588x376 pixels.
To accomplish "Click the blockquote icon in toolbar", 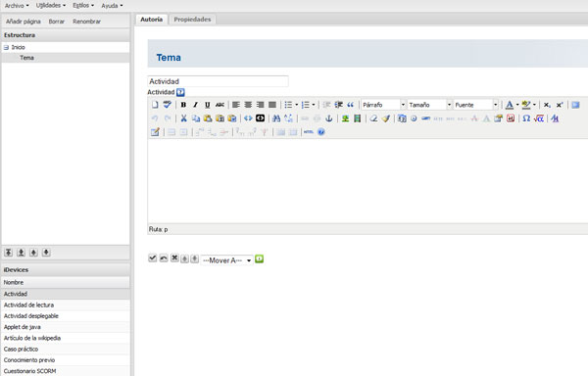I will (350, 105).
